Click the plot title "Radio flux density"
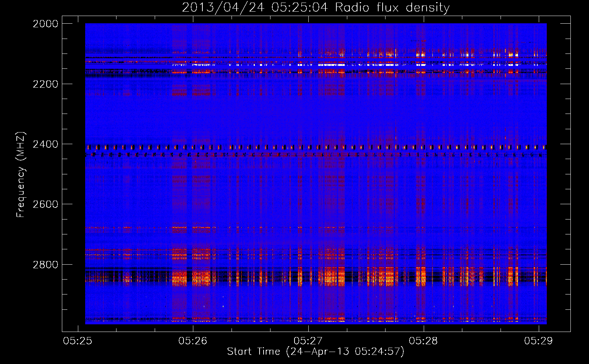 tap(392, 8)
